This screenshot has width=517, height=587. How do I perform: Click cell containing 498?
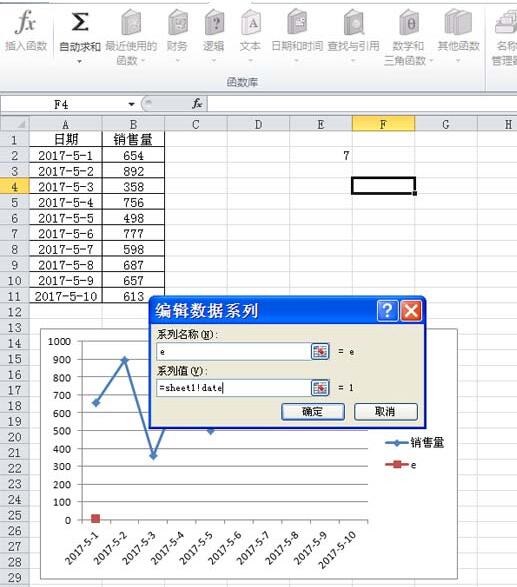click(133, 218)
